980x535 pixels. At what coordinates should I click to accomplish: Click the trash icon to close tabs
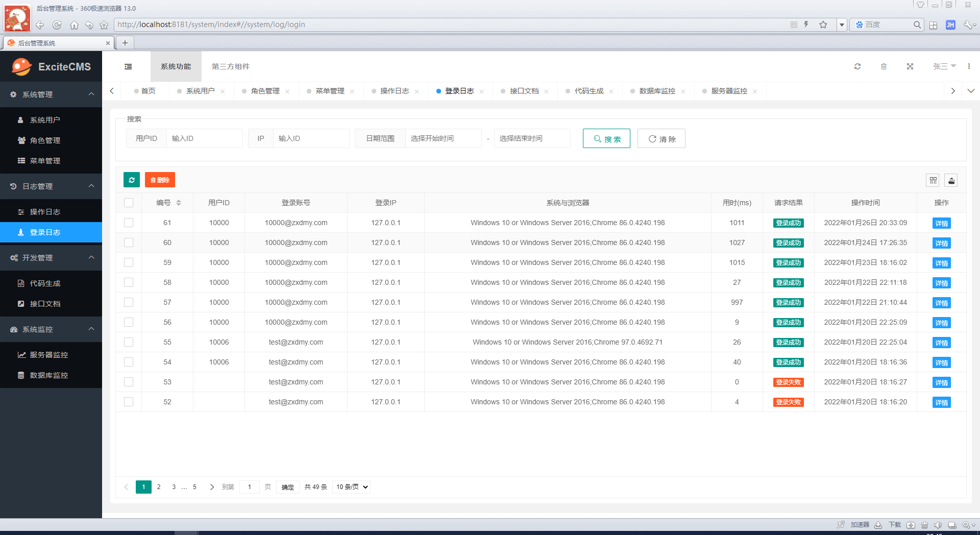coord(884,66)
